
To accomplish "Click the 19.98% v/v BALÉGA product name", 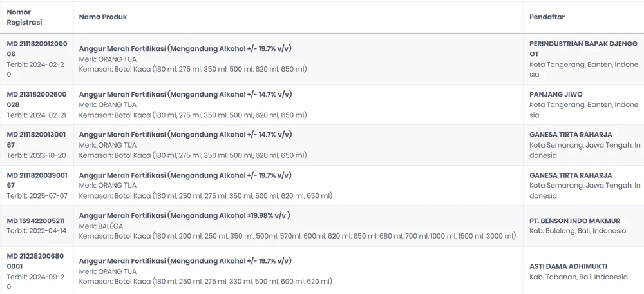I will click(184, 215).
